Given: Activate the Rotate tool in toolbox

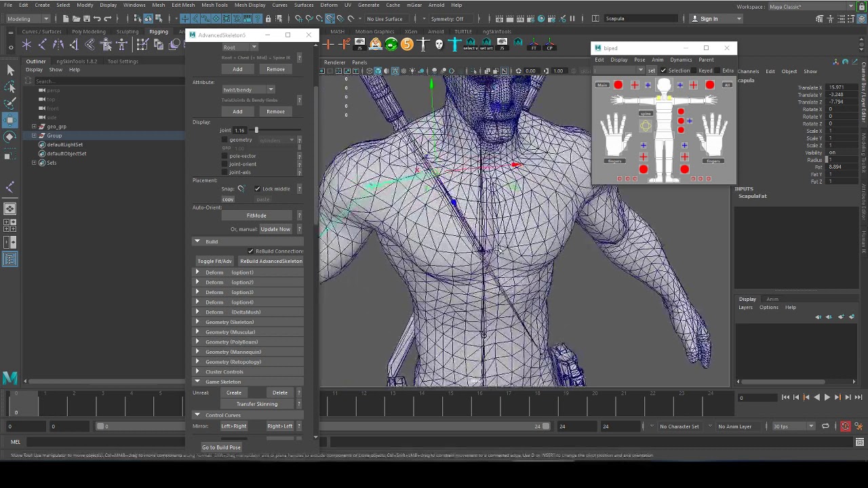Looking at the screenshot, I should [10, 137].
